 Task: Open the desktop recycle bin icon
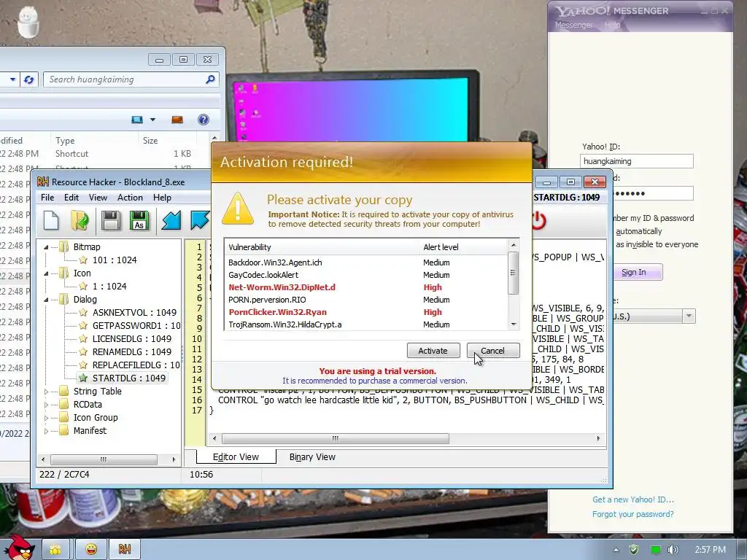[28, 23]
